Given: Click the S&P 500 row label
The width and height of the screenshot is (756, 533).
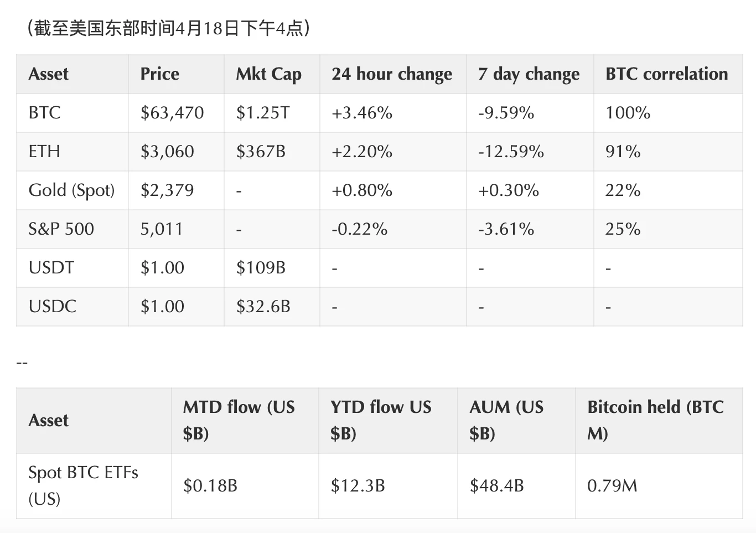Looking at the screenshot, I should pos(61,229).
